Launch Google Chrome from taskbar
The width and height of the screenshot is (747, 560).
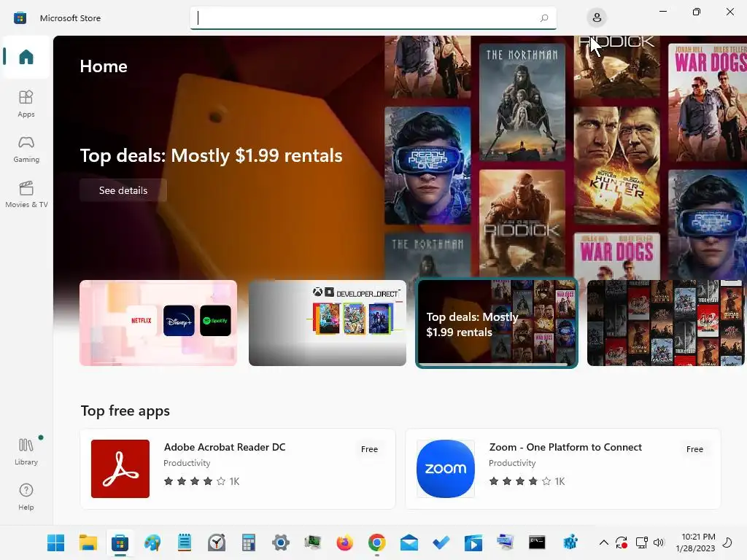[377, 542]
